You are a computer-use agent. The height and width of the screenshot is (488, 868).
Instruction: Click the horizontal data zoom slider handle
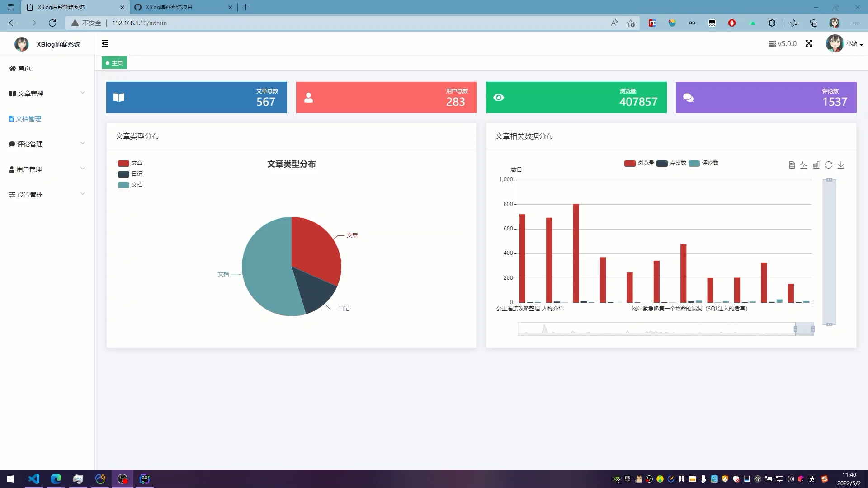click(x=795, y=329)
